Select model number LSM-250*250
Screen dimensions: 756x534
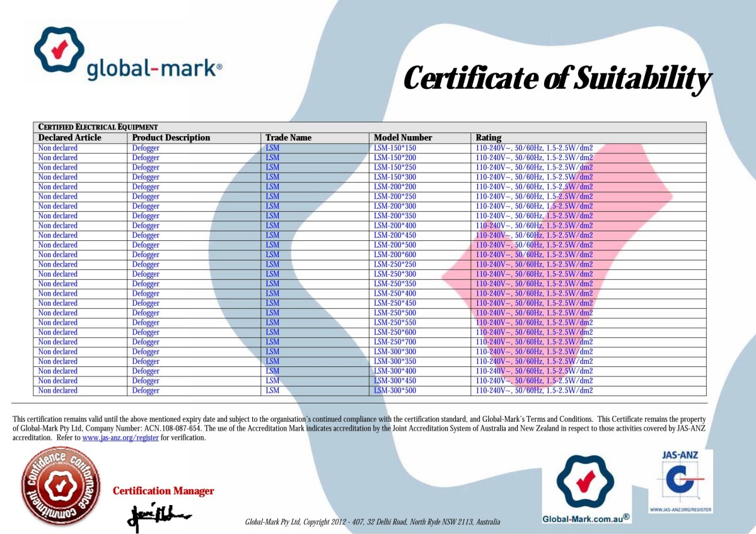coord(395,264)
